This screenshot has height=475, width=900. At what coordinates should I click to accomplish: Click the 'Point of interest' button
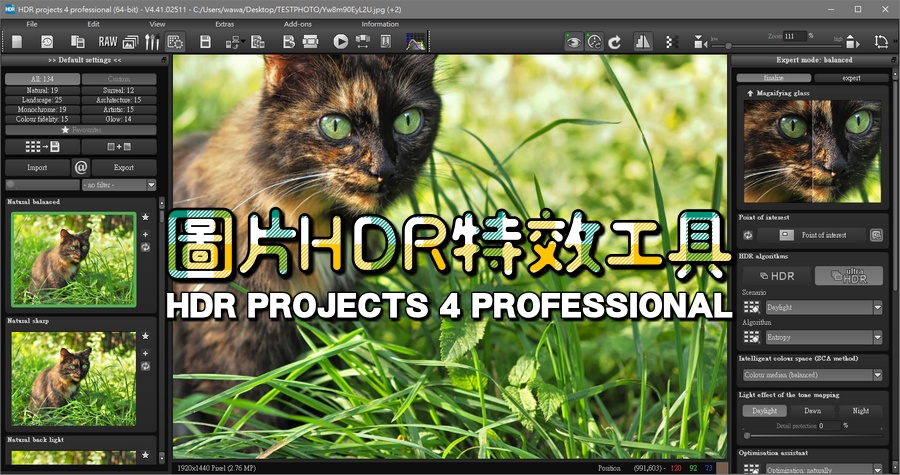pyautogui.click(x=812, y=235)
